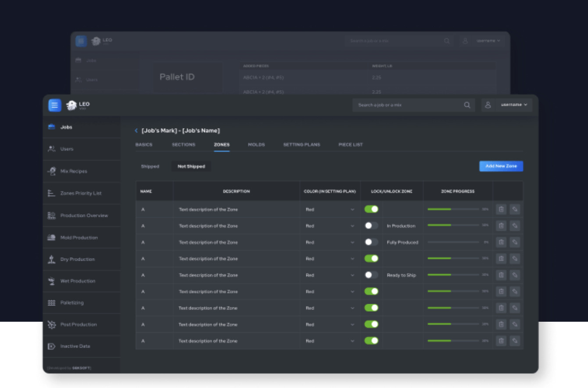Click the Description column header
This screenshot has height=388, width=588.
237,191
